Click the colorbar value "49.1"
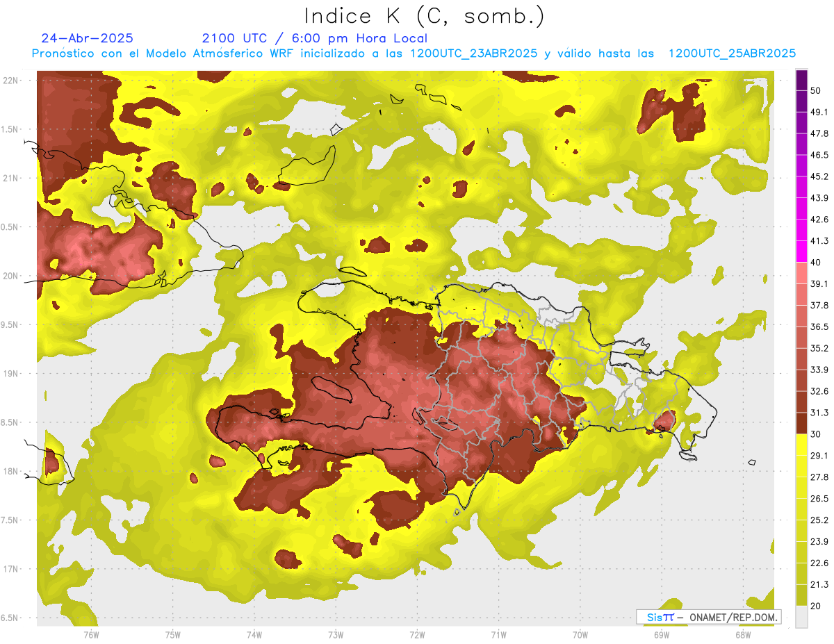The height and width of the screenshot is (644, 834). [x=819, y=113]
